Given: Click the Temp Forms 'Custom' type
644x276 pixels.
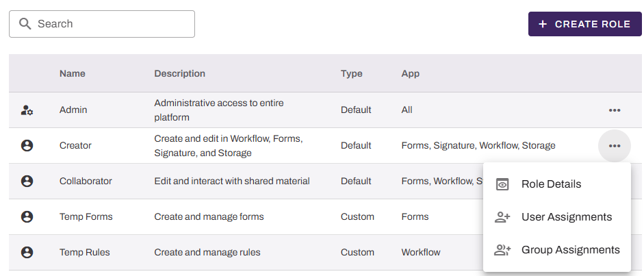Looking at the screenshot, I should point(357,216).
